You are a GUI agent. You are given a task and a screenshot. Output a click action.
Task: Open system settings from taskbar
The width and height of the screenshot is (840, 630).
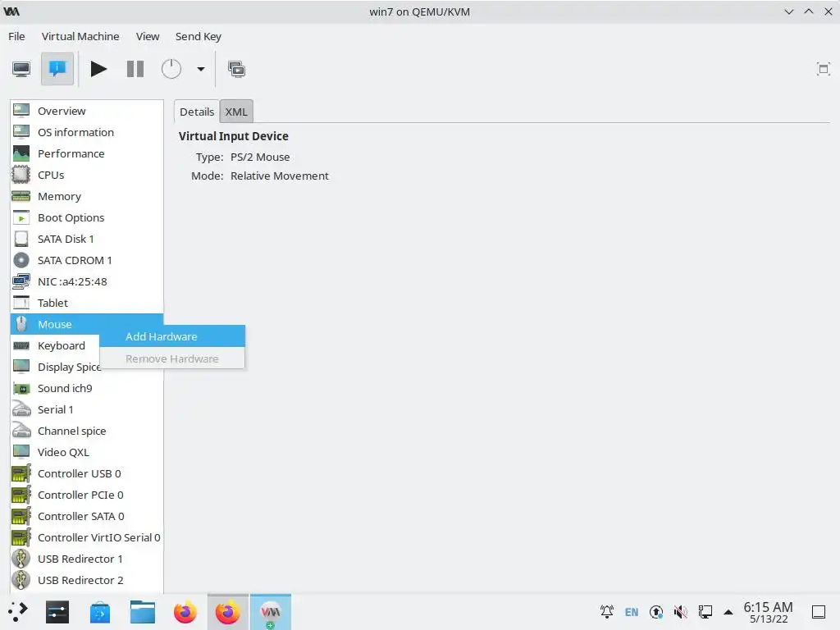tap(57, 612)
